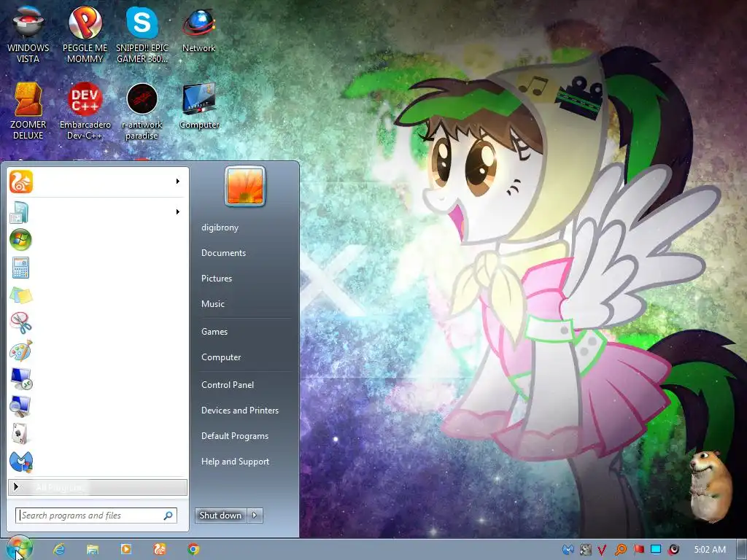The width and height of the screenshot is (747, 560).
Task: Click the search magnifier in the Start search box
Action: 169,516
